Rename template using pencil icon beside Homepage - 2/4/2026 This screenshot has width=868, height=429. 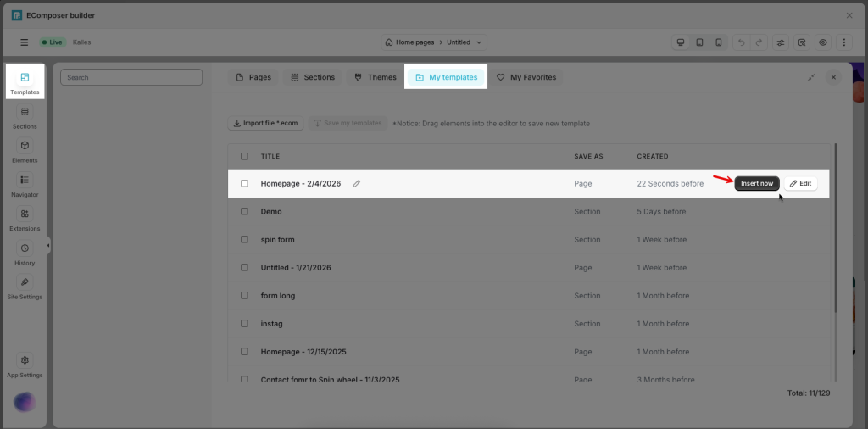[x=357, y=184]
